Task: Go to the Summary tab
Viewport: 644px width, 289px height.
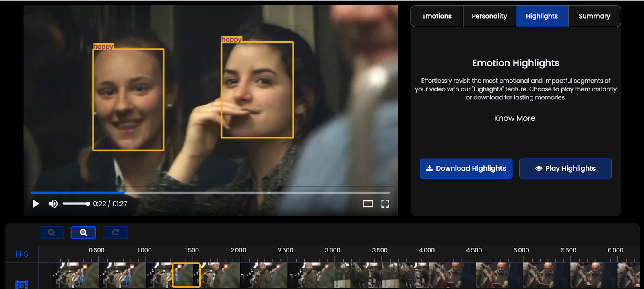Action: coord(594,16)
